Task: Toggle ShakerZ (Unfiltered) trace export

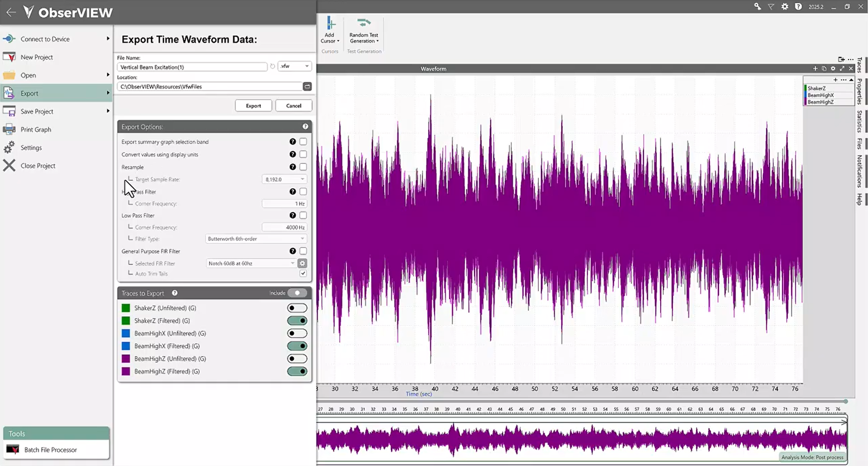Action: pyautogui.click(x=297, y=308)
